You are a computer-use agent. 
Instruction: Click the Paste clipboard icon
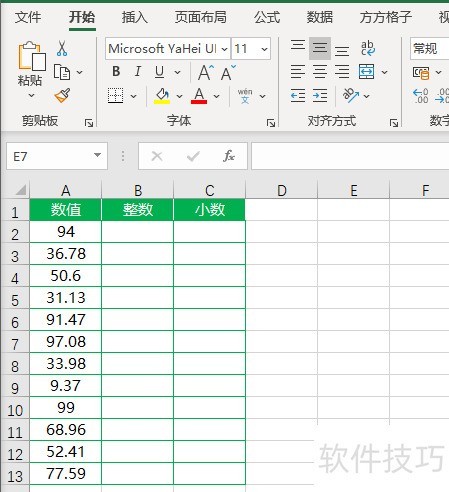32,56
